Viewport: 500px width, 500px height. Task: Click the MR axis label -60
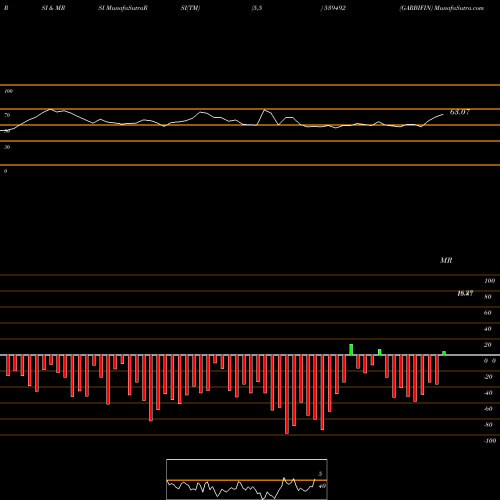point(488,409)
